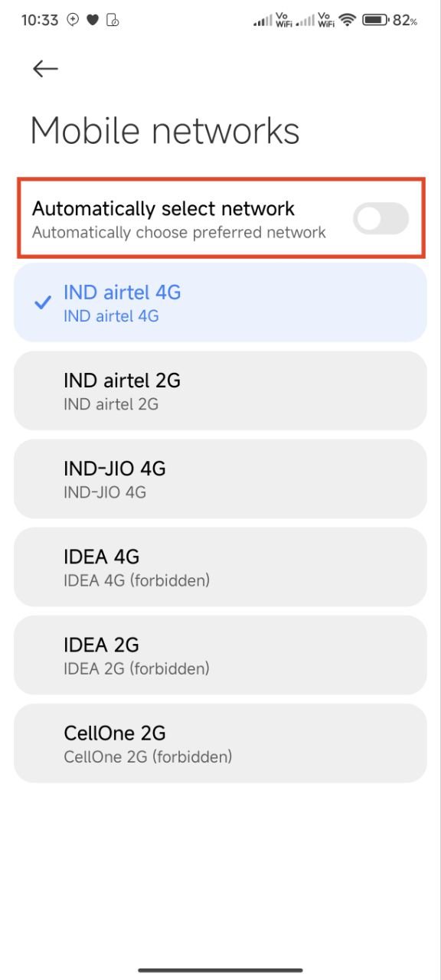441x980 pixels.
Task: Tap the Mobile networks title
Action: tap(165, 130)
